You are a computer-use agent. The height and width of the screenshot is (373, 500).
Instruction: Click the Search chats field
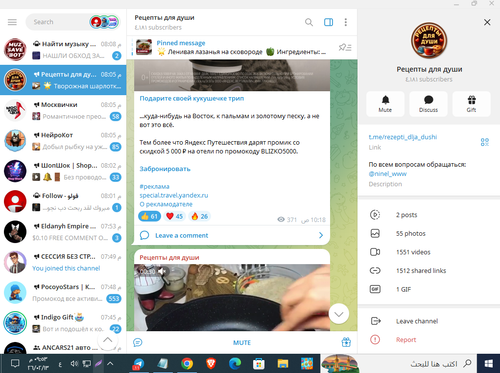pyautogui.click(x=57, y=22)
